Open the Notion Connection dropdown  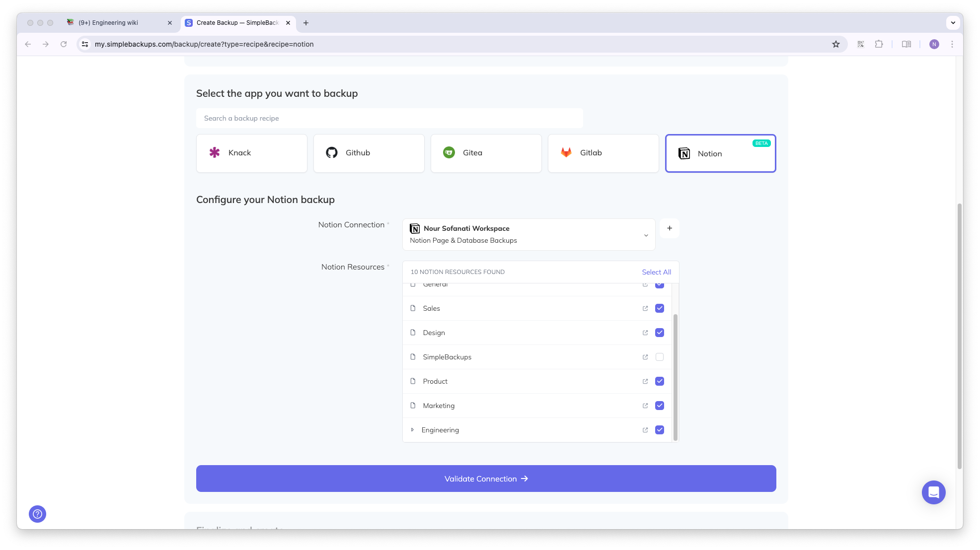[646, 234]
